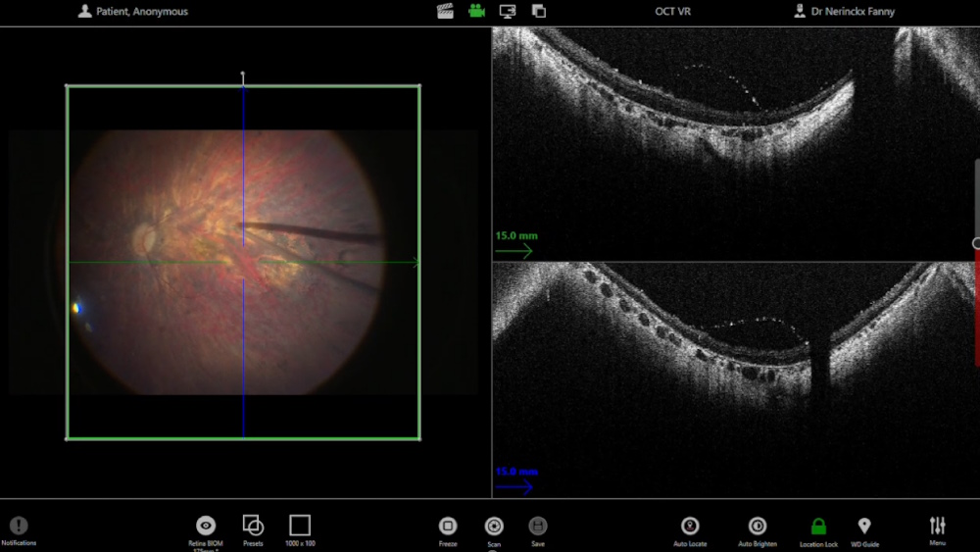The width and height of the screenshot is (980, 552).
Task: Open the Menu with slider icon
Action: tap(938, 527)
